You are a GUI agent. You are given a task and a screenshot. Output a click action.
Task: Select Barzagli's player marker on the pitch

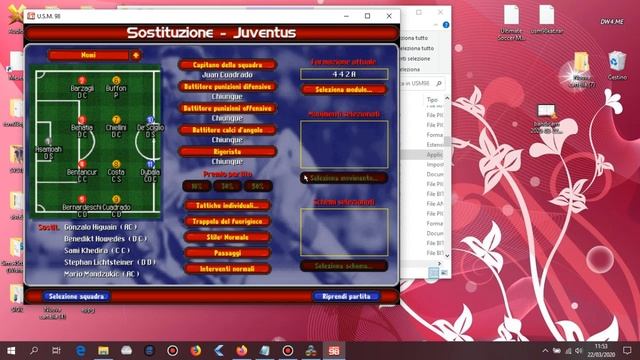(x=82, y=80)
